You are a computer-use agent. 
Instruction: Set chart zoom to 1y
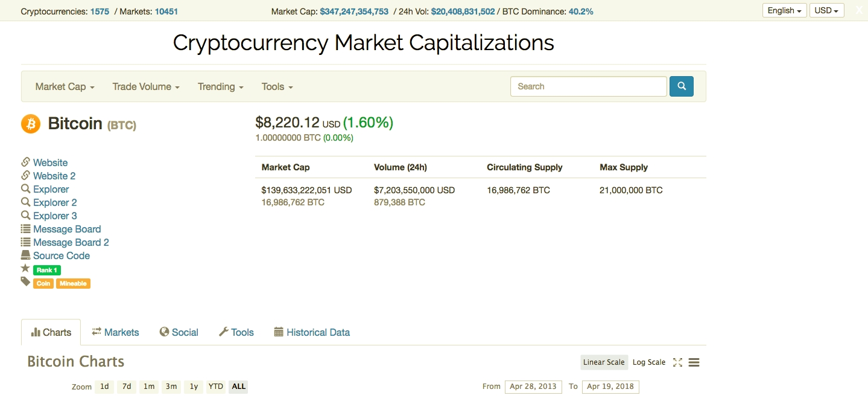(194, 387)
